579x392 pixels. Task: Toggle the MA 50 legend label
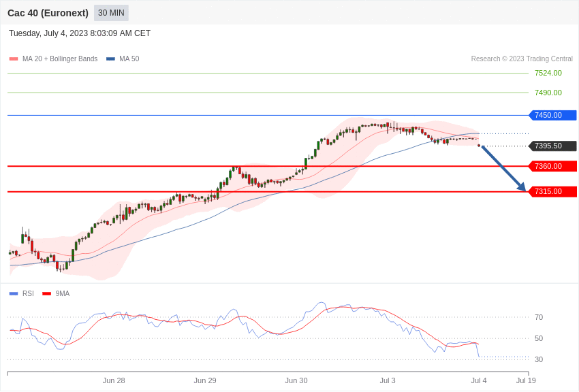[x=129, y=59]
